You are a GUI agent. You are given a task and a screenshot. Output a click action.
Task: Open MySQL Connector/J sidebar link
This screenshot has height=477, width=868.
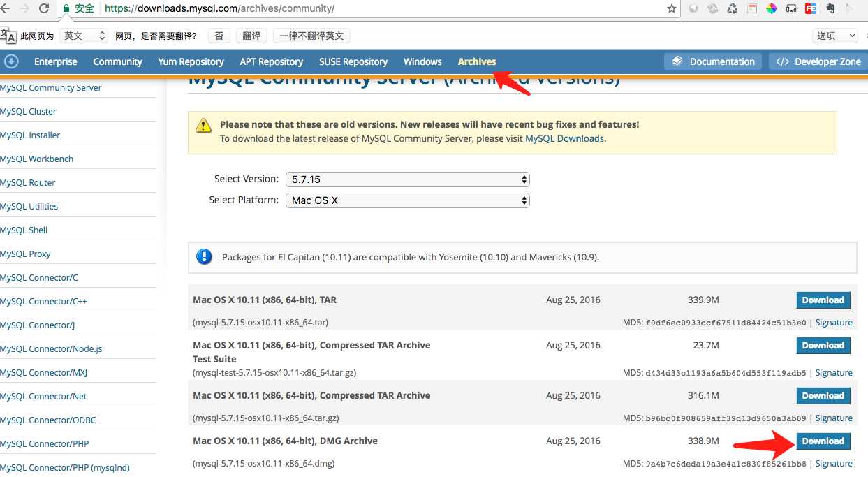pyautogui.click(x=37, y=325)
